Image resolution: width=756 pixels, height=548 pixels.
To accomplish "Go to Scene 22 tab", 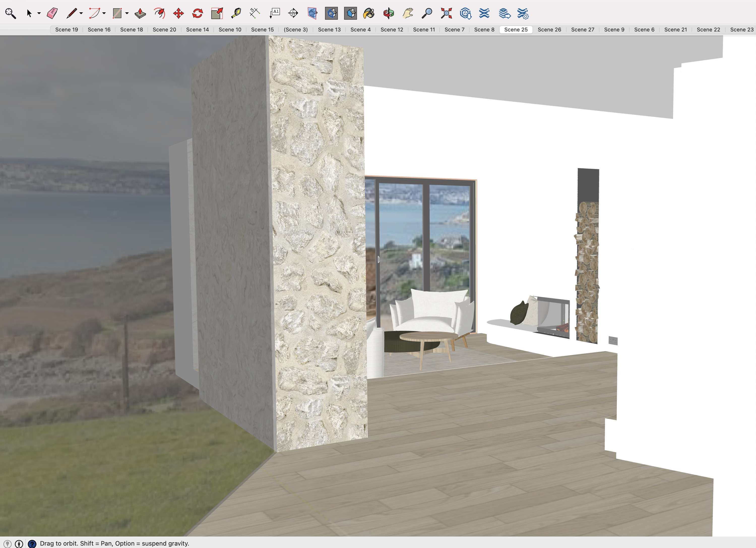I will point(709,30).
